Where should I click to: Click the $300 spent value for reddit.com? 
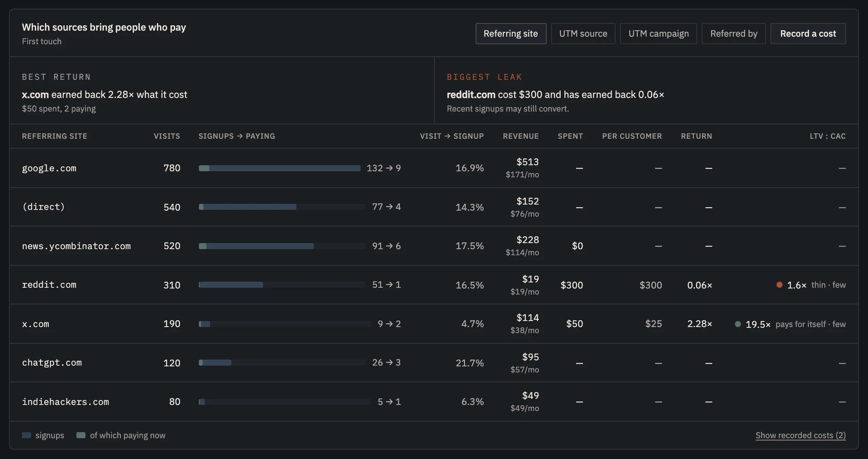click(x=572, y=285)
